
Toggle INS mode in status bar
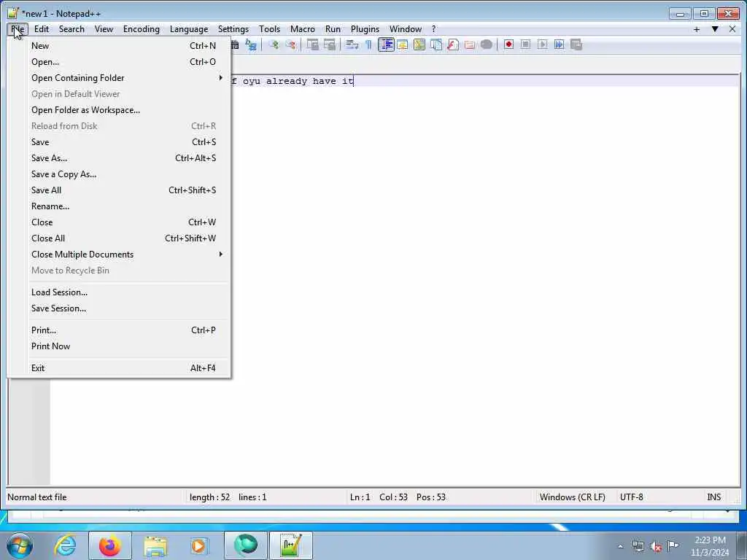713,497
